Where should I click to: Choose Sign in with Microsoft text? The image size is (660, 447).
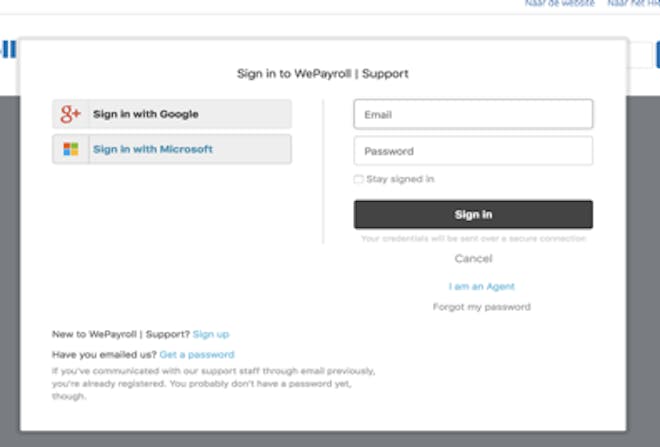(x=153, y=149)
